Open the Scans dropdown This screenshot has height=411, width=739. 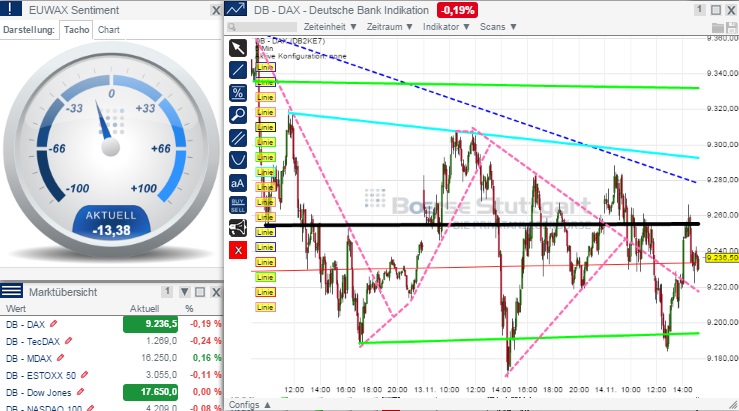(x=498, y=27)
